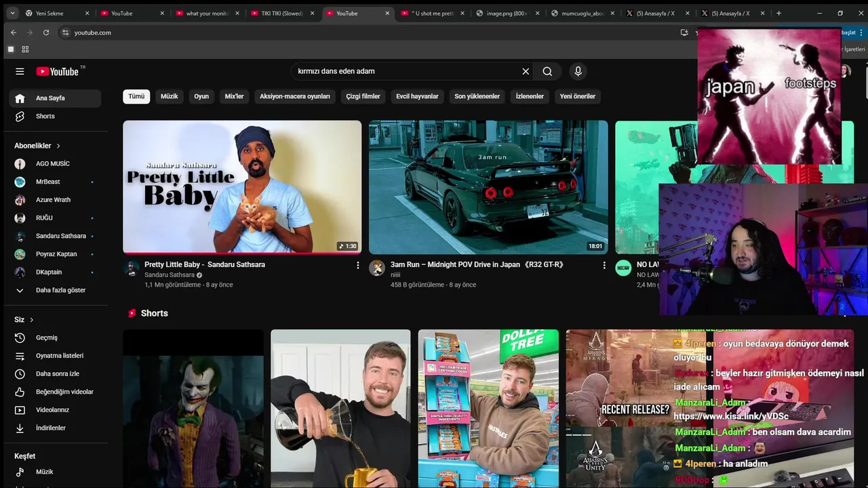Expand 'Daha fazla göster' subscriptions list
The height and width of the screenshot is (488, 868).
click(55, 290)
